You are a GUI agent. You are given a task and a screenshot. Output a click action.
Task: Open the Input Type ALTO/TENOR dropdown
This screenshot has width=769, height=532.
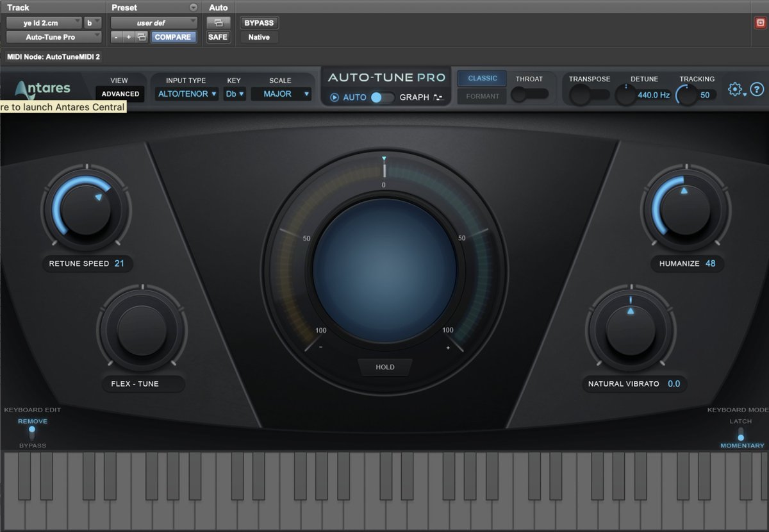(186, 94)
